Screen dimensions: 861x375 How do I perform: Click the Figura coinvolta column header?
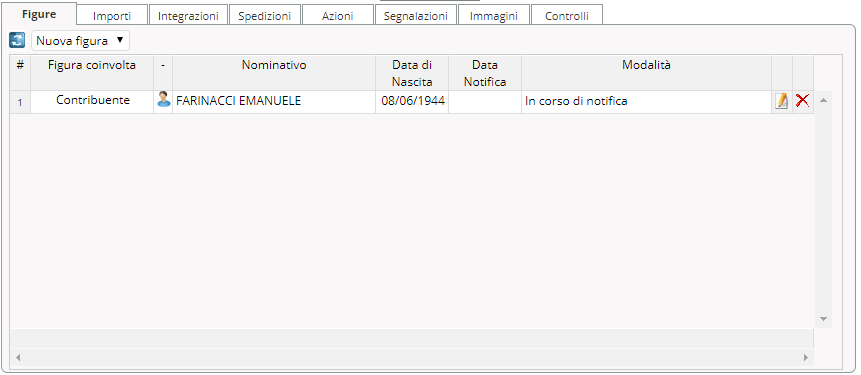(x=92, y=65)
